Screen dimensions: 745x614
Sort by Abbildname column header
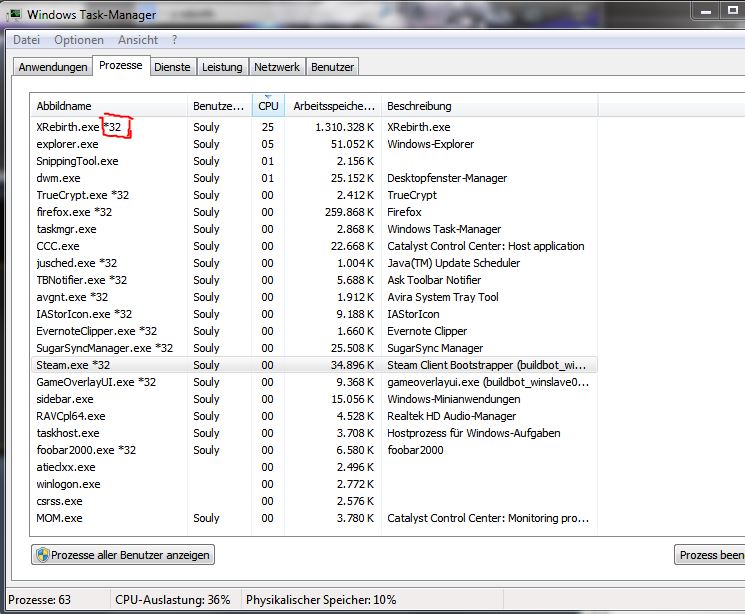click(x=109, y=106)
